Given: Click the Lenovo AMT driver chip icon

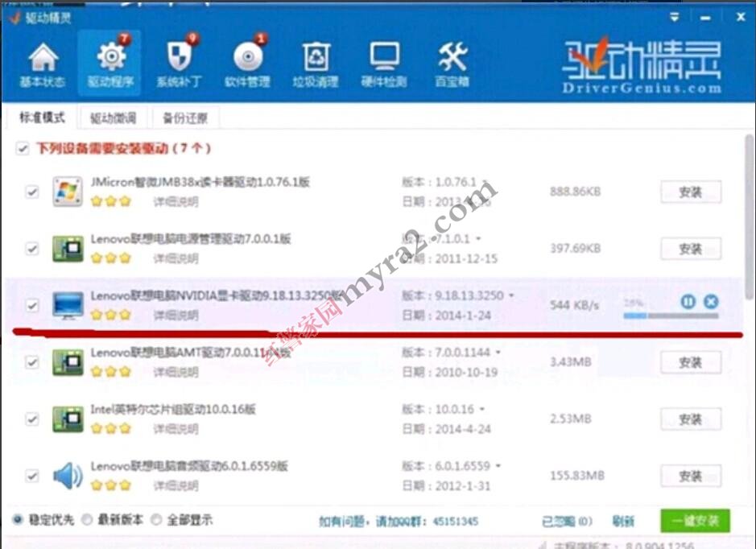Looking at the screenshot, I should point(68,362).
